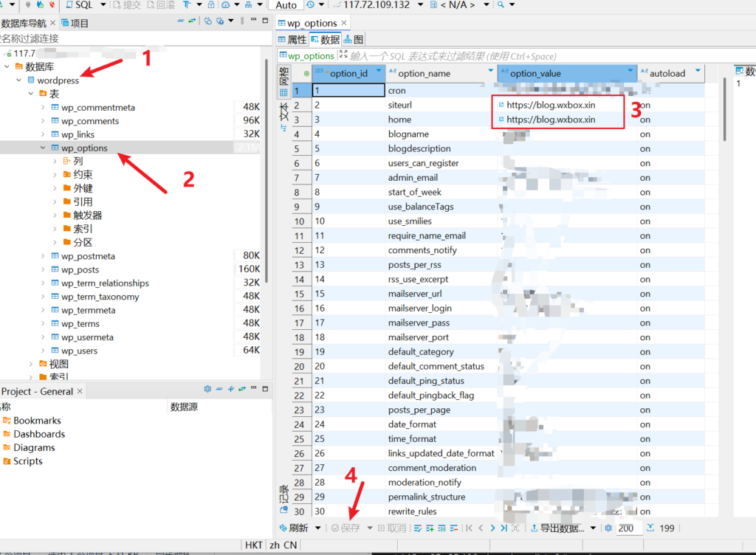Collapse the wp_options tree node
This screenshot has width=756, height=555.
click(43, 148)
